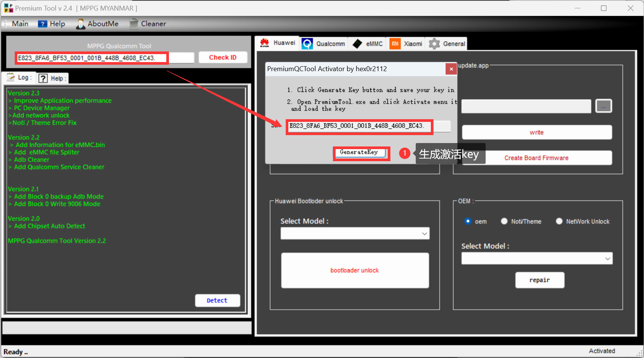
Task: Open the Main menu
Action: (20, 23)
